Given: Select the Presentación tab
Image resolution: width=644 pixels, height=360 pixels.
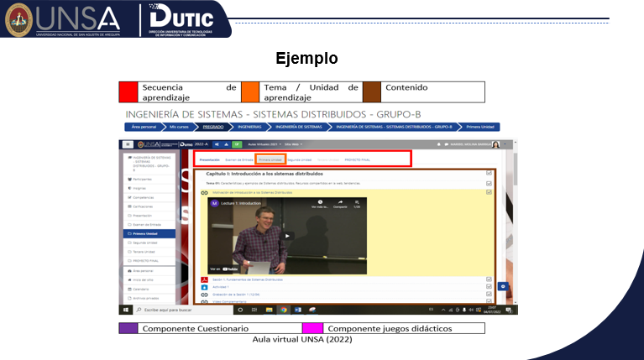Looking at the screenshot, I should tap(209, 159).
